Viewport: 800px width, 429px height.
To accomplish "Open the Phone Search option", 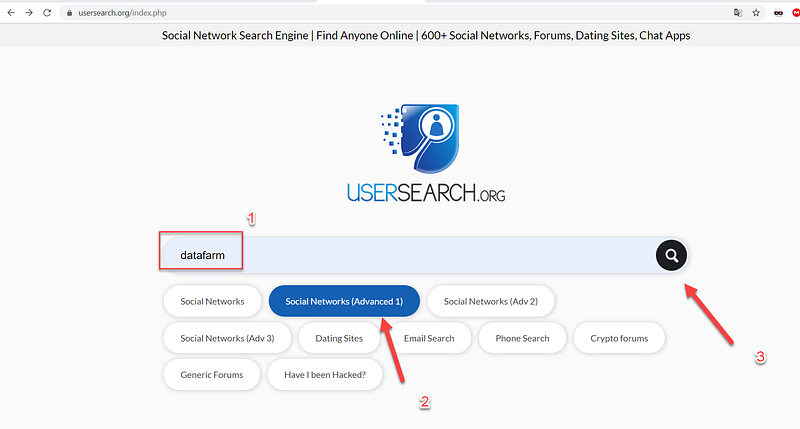I will (522, 338).
